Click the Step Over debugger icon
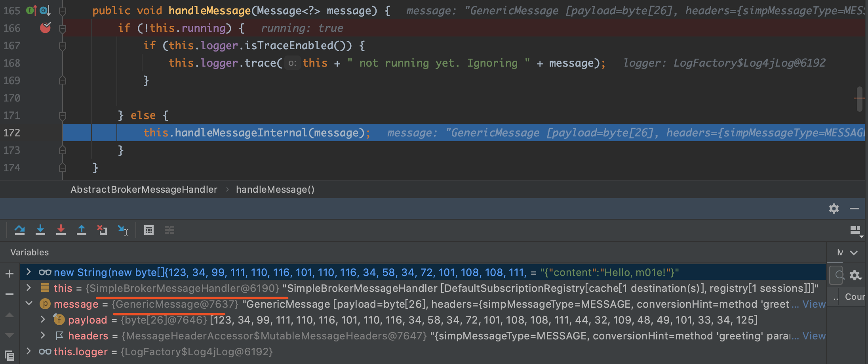 [x=20, y=230]
